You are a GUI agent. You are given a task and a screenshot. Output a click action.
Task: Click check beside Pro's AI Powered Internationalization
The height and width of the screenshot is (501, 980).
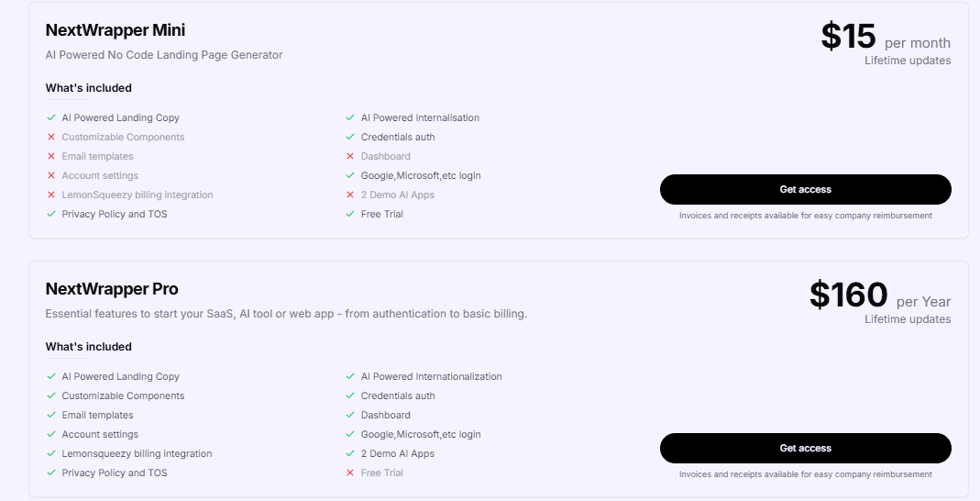pyautogui.click(x=350, y=376)
